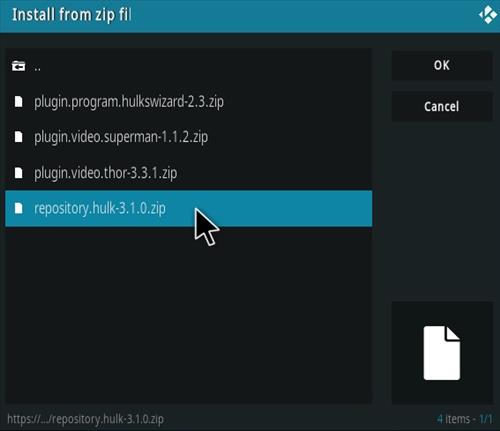The height and width of the screenshot is (431, 500).
Task: Click file icon beside plugin.video.superman-1.1.2.zip
Action: point(19,137)
